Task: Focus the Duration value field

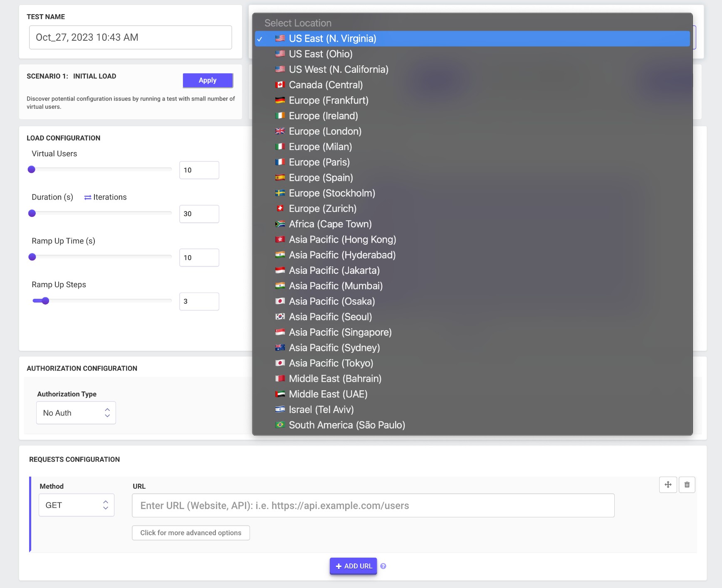Action: click(199, 214)
